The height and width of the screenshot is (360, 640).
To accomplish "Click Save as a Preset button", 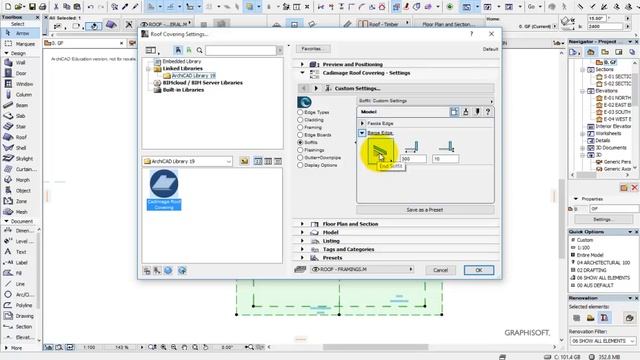I will [x=425, y=210].
